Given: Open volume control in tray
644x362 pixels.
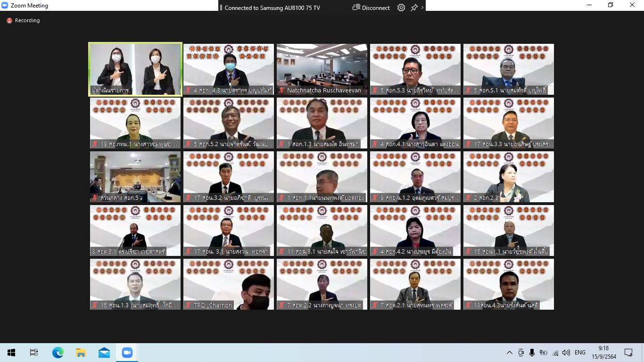Looking at the screenshot, I should point(566,353).
